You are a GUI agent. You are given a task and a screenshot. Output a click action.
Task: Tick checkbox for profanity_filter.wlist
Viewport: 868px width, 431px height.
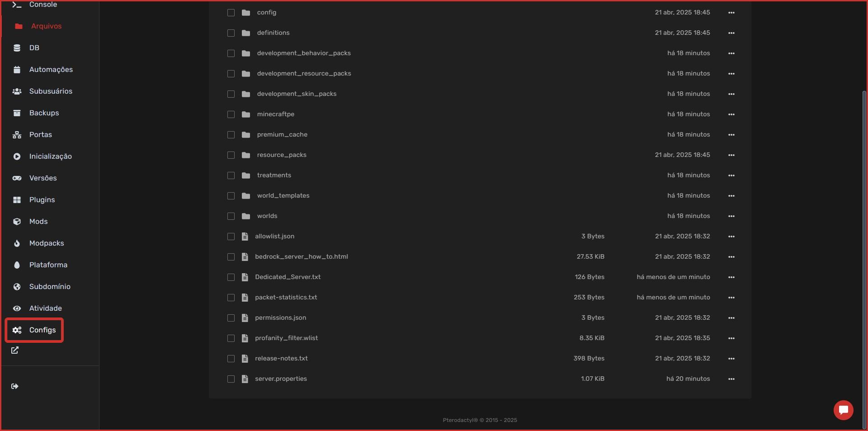231,338
